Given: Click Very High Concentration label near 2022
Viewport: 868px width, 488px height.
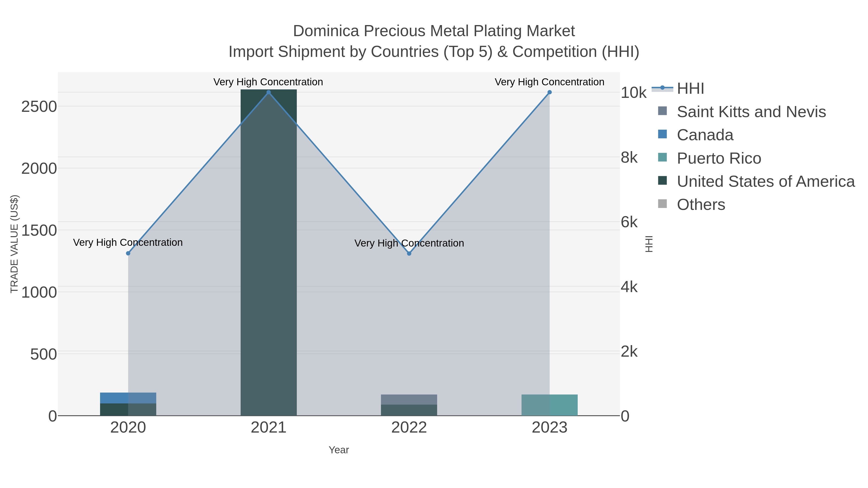Looking at the screenshot, I should (x=409, y=243).
